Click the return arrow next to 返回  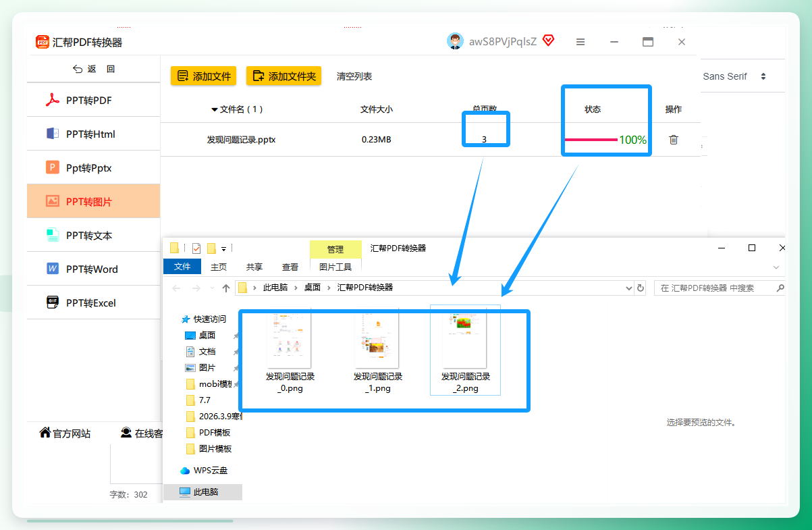[x=78, y=69]
